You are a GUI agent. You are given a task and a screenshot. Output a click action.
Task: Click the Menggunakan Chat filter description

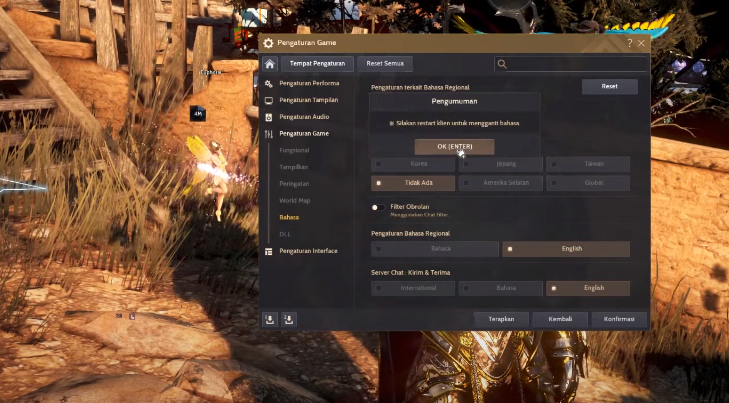(419, 215)
